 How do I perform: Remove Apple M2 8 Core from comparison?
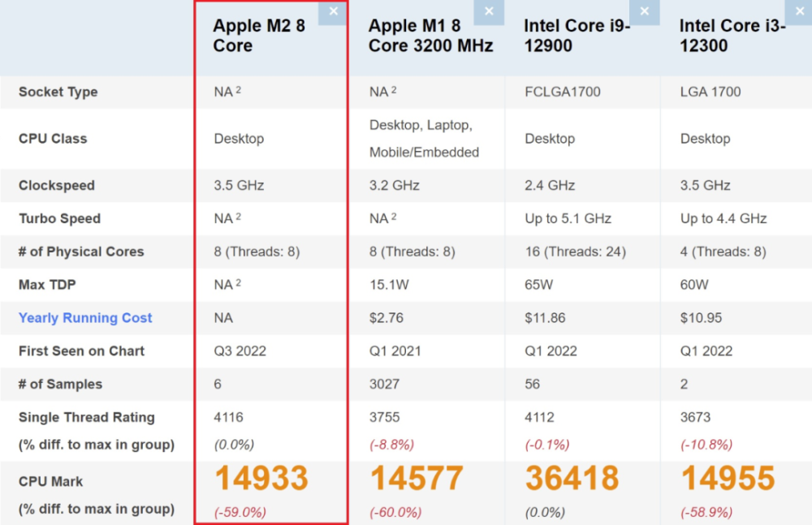coord(332,12)
